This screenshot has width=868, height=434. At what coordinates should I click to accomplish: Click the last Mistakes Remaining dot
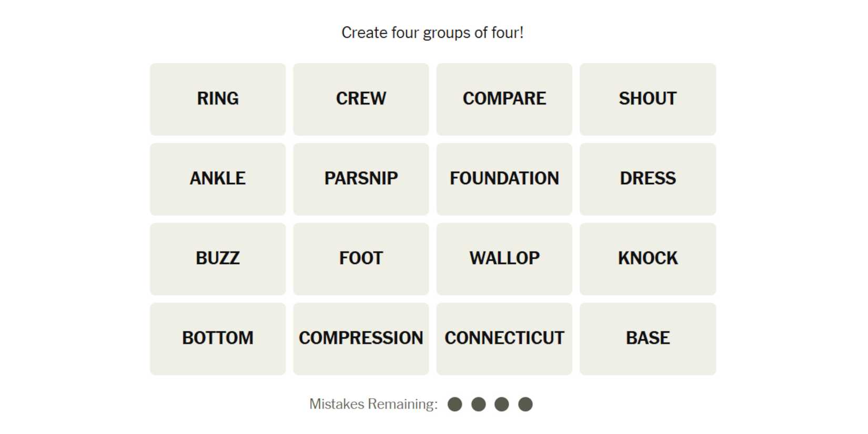coord(525,404)
